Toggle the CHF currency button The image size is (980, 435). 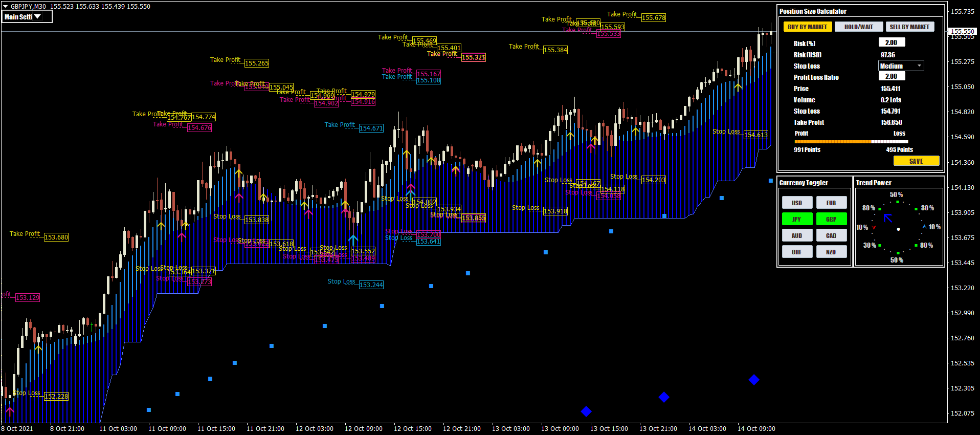tap(797, 252)
